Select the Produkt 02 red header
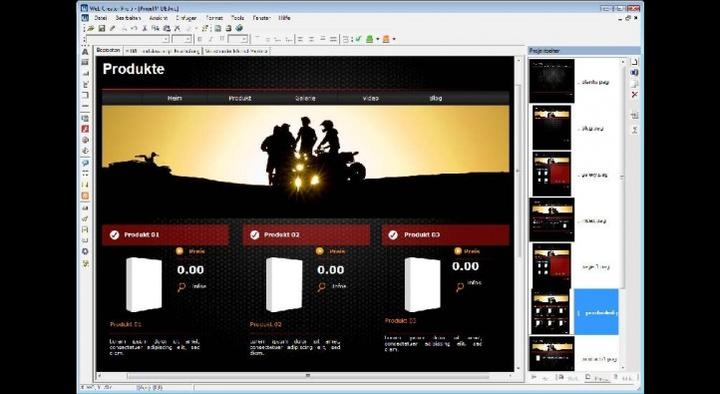The height and width of the screenshot is (394, 720). (x=306, y=235)
